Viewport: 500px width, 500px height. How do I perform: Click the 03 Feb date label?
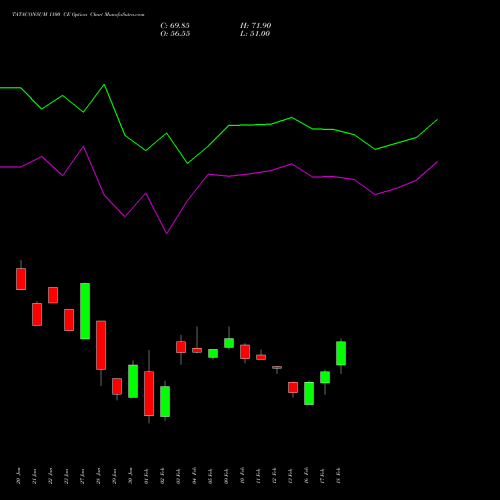(x=178, y=476)
